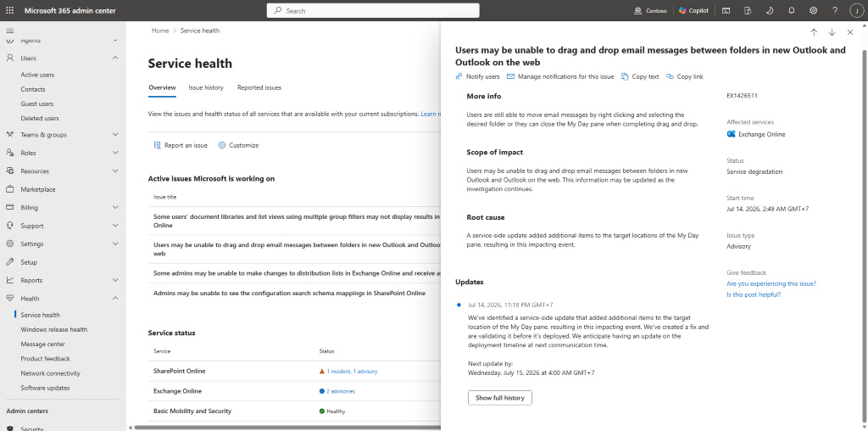Collapse the Users section chevron
The image size is (868, 431).
click(115, 59)
